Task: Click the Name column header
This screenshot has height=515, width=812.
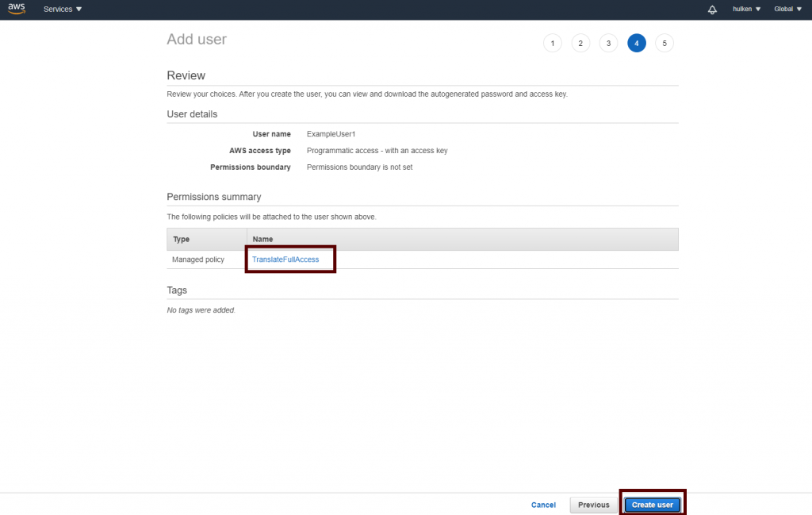Action: tap(262, 239)
